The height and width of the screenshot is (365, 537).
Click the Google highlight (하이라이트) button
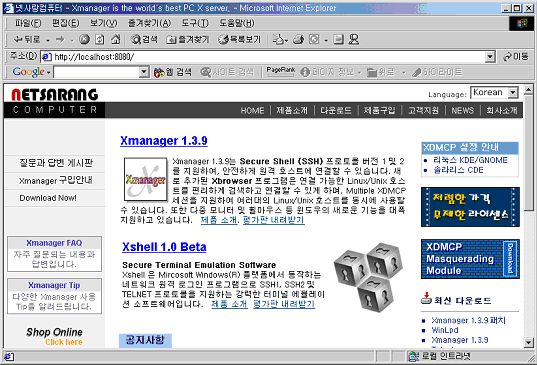coord(437,72)
